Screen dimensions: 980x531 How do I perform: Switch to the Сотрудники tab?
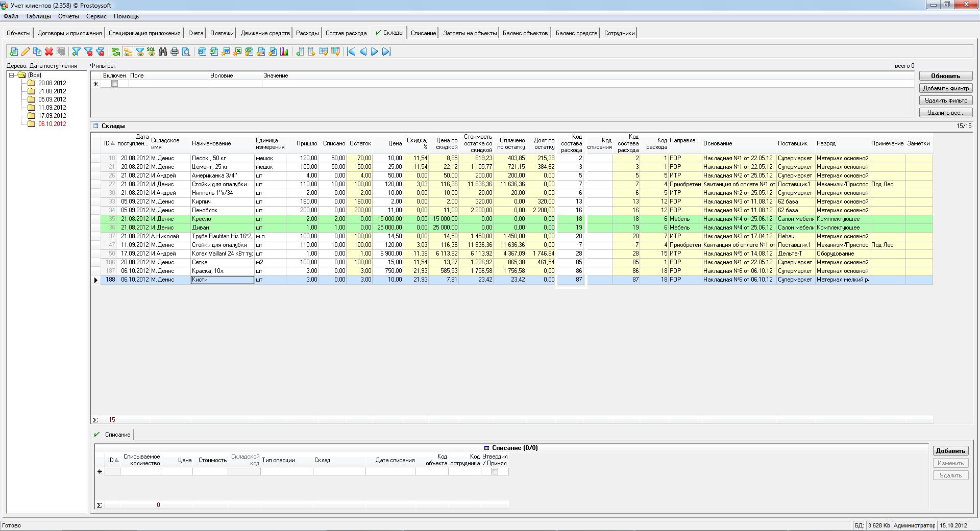[x=619, y=33]
